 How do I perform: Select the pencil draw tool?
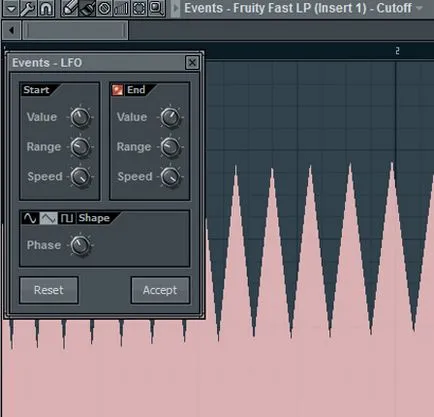(x=70, y=8)
